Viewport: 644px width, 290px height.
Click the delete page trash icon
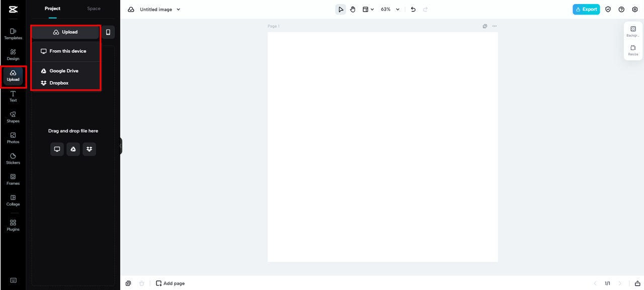(142, 283)
